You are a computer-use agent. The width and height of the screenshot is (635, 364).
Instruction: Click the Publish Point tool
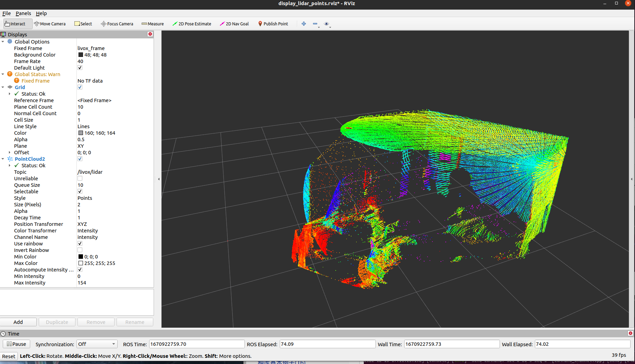273,24
